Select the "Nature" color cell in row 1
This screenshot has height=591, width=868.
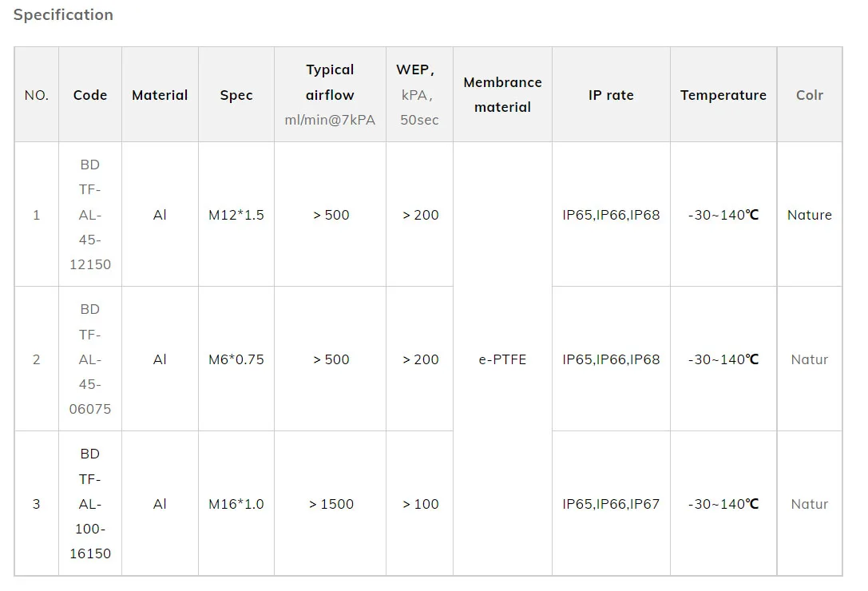coord(810,215)
